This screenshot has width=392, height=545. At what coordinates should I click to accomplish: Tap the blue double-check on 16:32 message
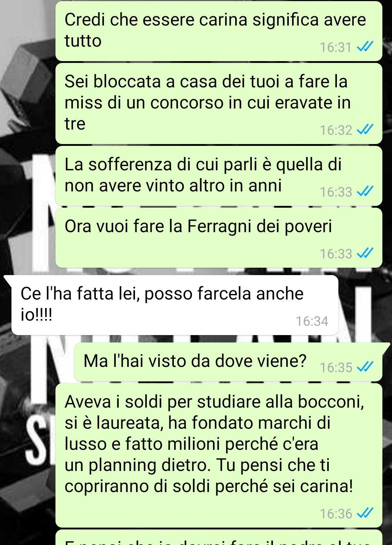[x=365, y=130]
